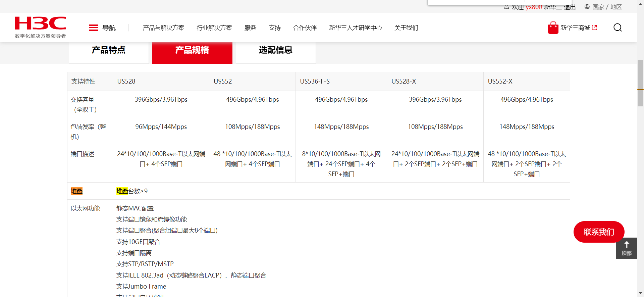Image resolution: width=644 pixels, height=297 pixels.
Task: Click the orange-highlighted 堆叠 row label
Action: (76, 191)
